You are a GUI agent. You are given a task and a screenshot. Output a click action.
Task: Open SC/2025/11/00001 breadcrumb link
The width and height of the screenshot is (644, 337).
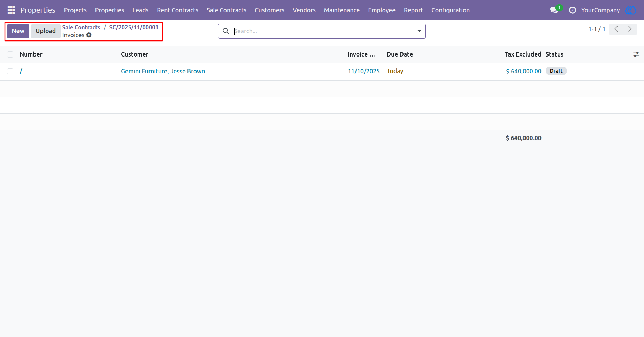coord(134,27)
